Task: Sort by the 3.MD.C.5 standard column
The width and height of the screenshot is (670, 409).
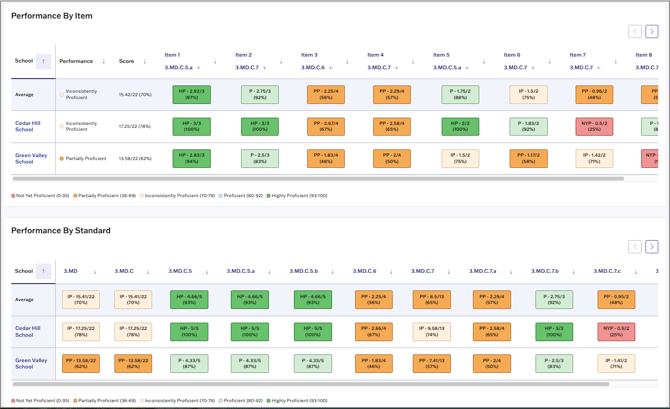Action: (x=207, y=271)
